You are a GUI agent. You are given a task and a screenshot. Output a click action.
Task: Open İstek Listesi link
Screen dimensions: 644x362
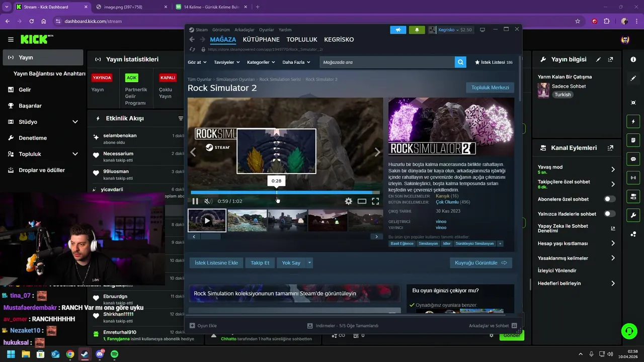pos(494,62)
